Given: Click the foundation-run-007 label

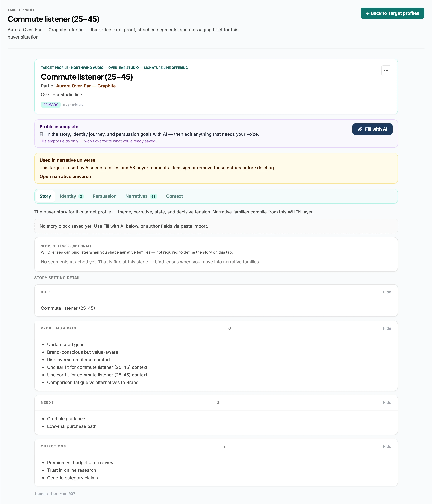Looking at the screenshot, I should (55, 494).
